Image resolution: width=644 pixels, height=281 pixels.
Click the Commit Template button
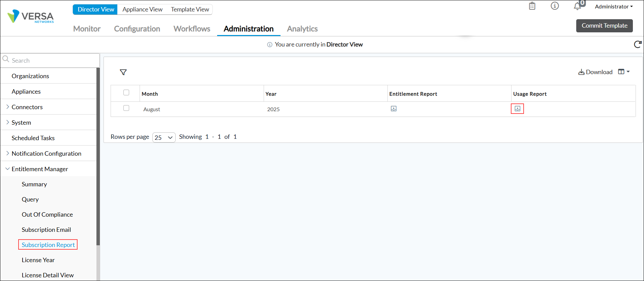coord(604,26)
